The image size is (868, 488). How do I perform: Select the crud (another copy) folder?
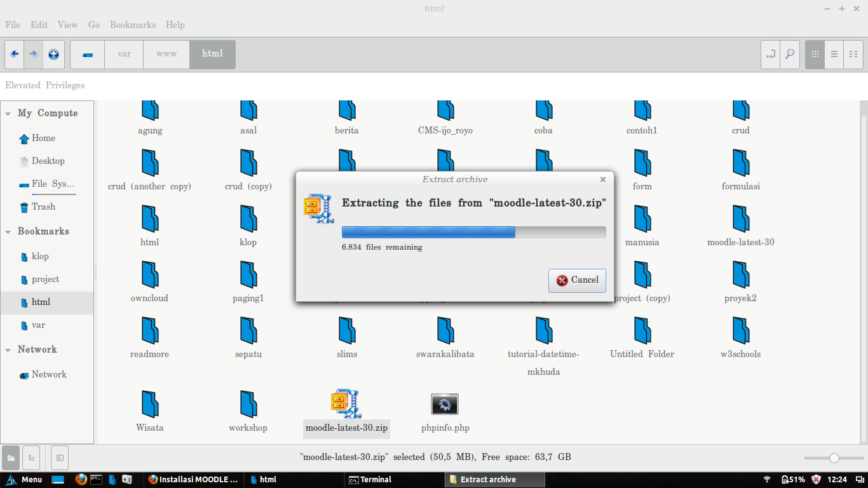[x=150, y=163]
